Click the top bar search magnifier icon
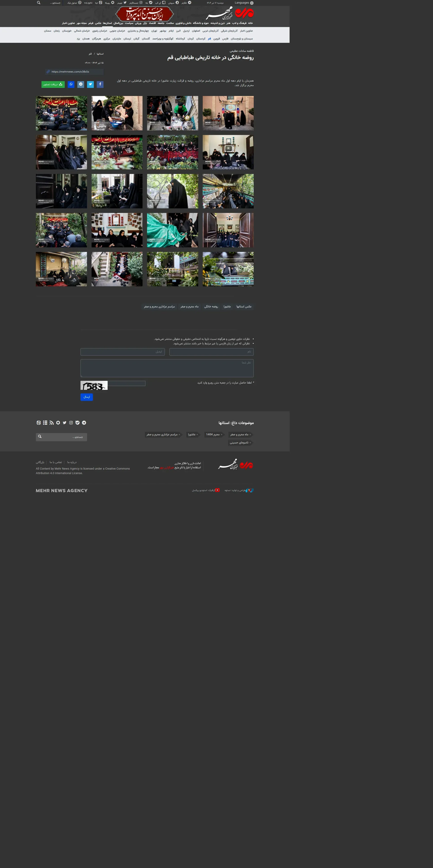The height and width of the screenshot is (868, 433). 39,3
